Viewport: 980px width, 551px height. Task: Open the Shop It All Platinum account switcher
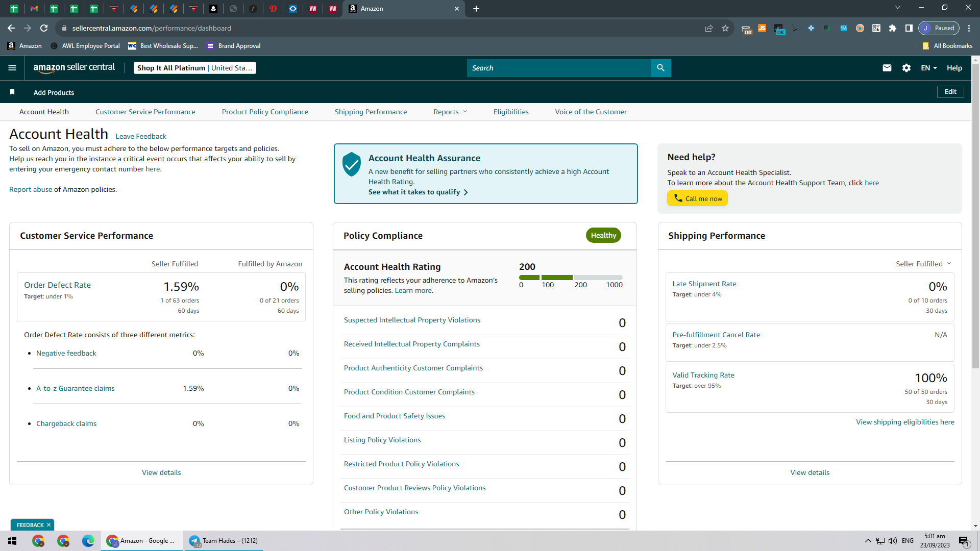tap(195, 68)
